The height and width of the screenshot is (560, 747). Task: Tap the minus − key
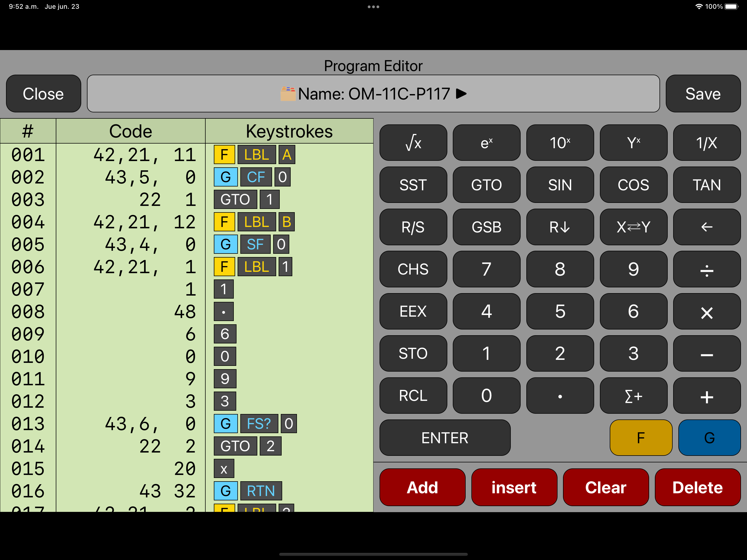point(707,353)
